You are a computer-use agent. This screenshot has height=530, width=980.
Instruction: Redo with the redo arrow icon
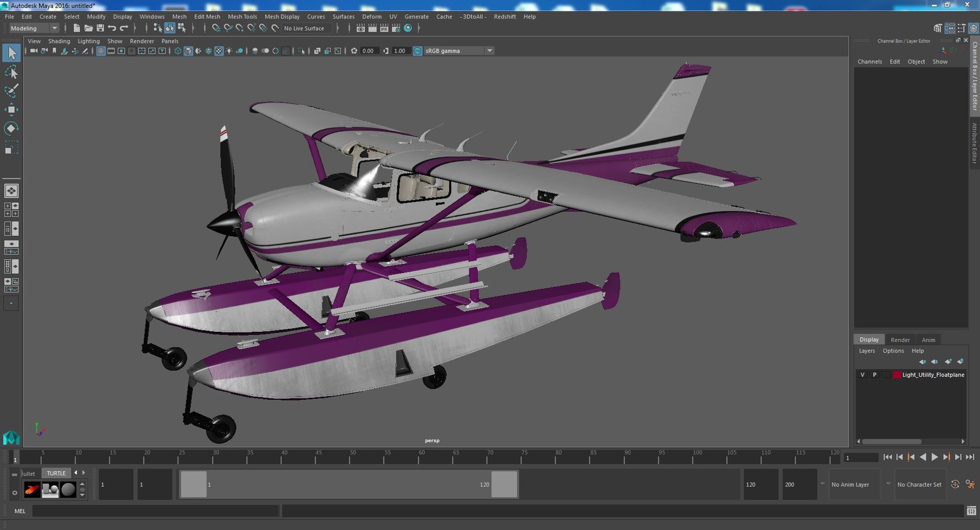click(124, 28)
